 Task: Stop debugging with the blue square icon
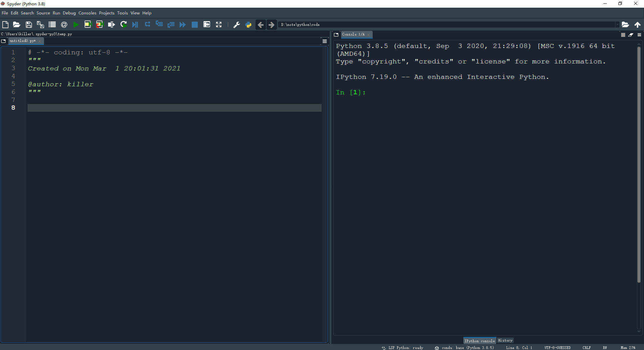click(194, 24)
